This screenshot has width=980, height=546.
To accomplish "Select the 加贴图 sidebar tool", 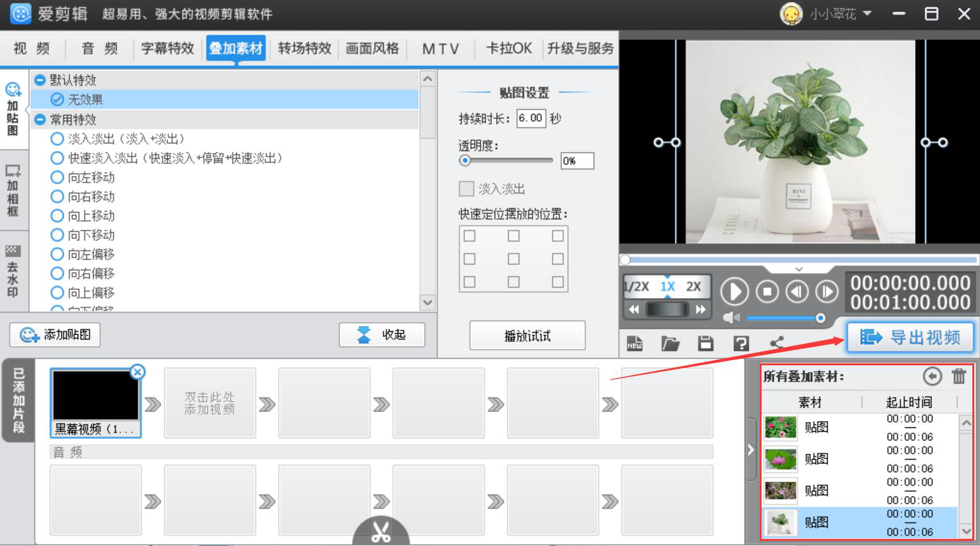I will pyautogui.click(x=13, y=109).
